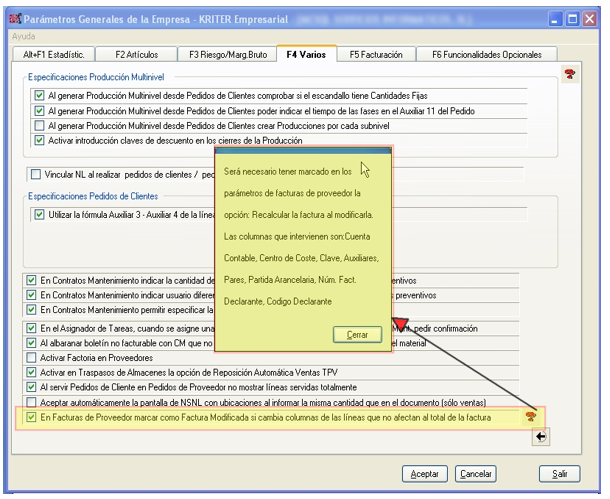Switch to F3 Riesgo/Marg.Bruto tab
This screenshot has height=499, width=610.
(222, 55)
